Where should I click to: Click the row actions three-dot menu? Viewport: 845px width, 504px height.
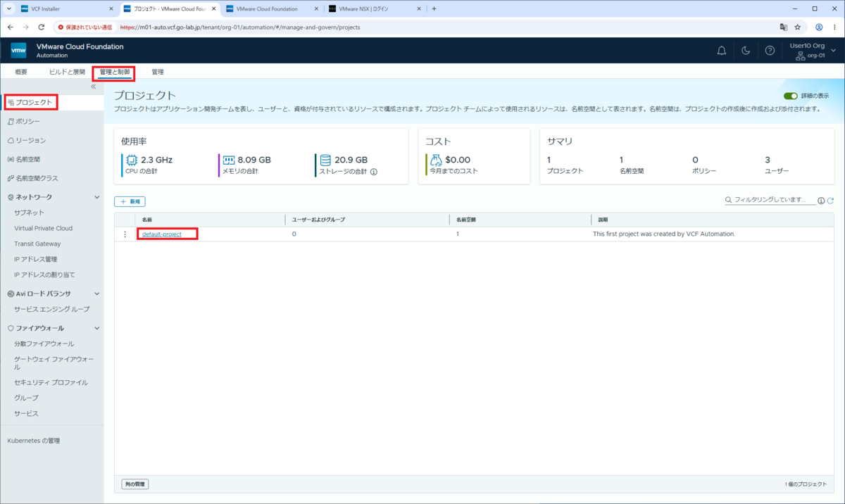click(125, 234)
